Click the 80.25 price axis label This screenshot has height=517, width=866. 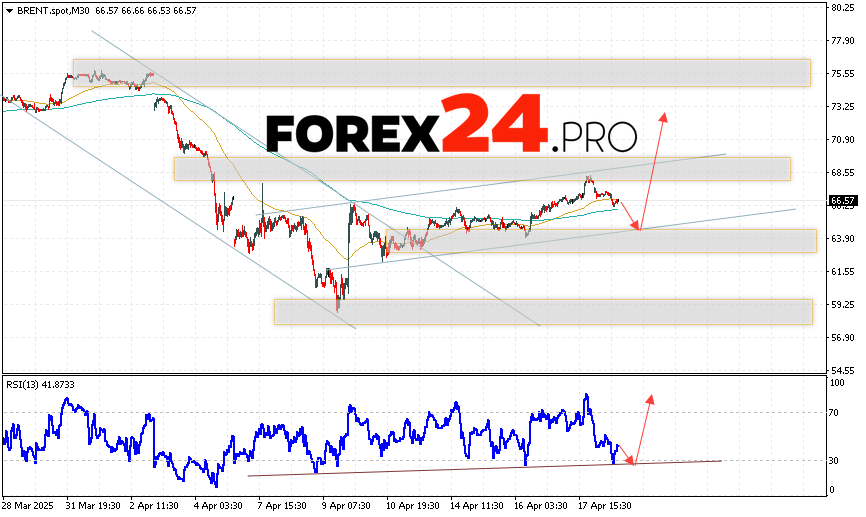point(841,8)
